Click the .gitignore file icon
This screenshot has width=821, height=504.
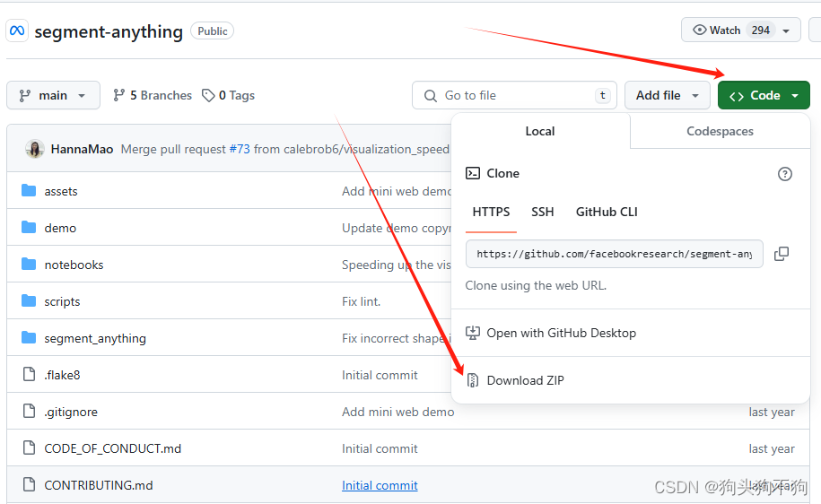pyautogui.click(x=30, y=412)
